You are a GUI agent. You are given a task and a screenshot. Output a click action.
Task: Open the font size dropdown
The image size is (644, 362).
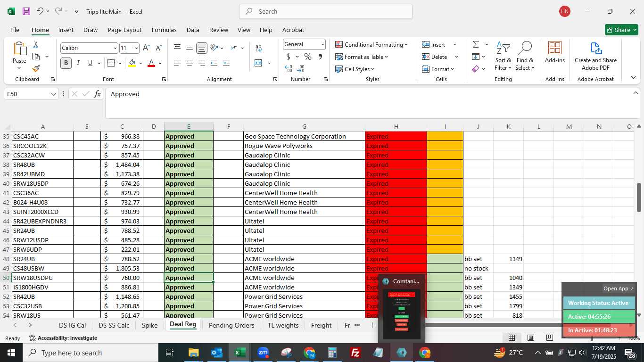tap(136, 48)
